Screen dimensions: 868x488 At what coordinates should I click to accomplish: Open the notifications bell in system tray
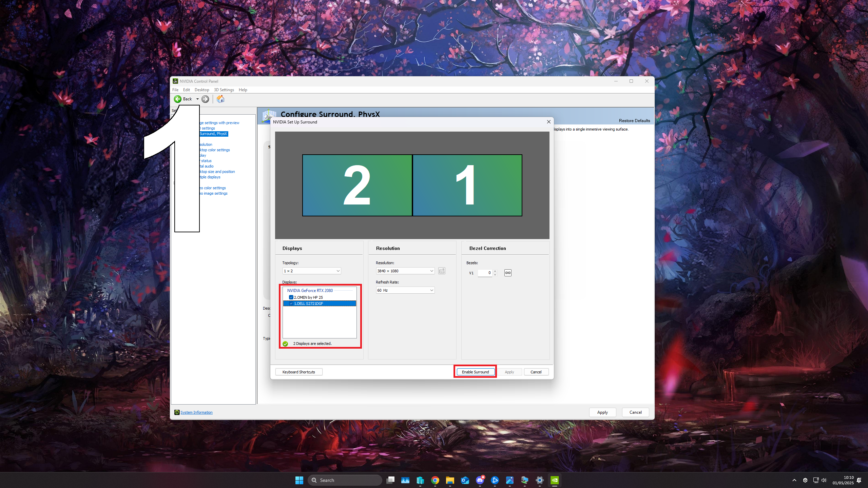click(859, 480)
